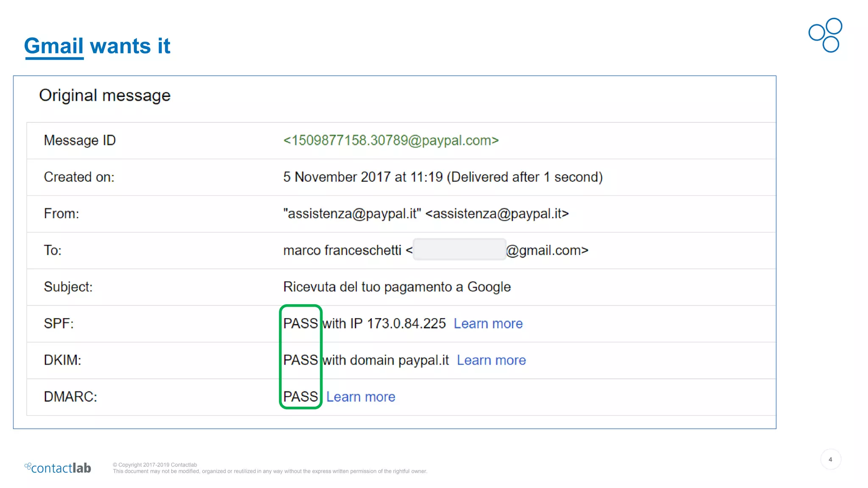Screen dimensions: 868x488
Task: Click PASS in the DKIM row
Action: [300, 360]
